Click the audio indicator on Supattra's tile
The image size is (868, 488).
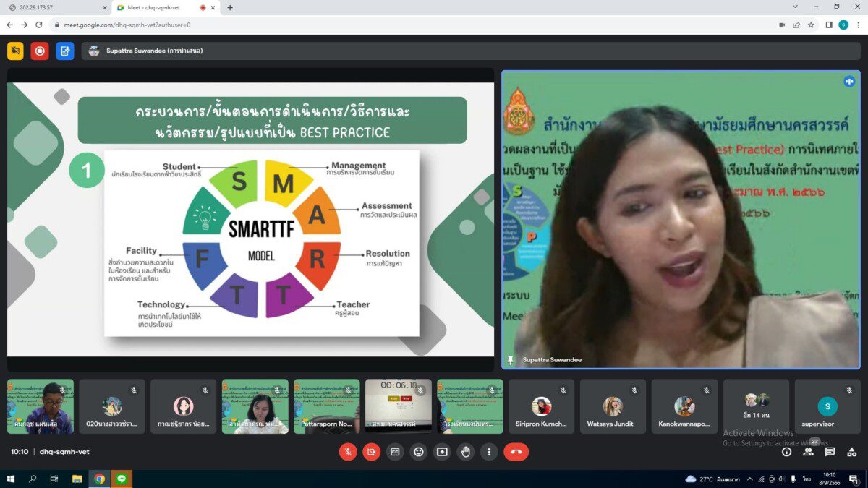click(x=849, y=82)
